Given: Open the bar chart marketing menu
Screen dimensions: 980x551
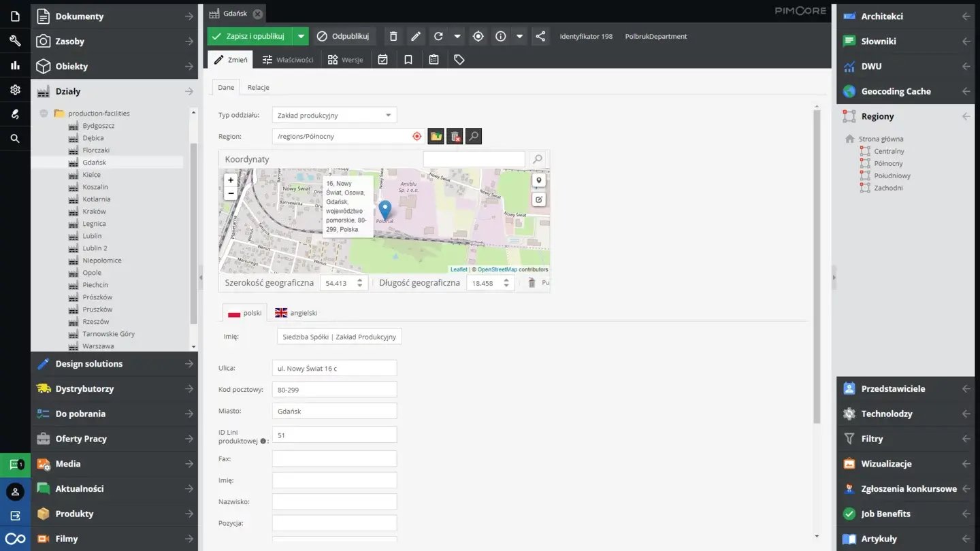Looking at the screenshot, I should (15, 65).
